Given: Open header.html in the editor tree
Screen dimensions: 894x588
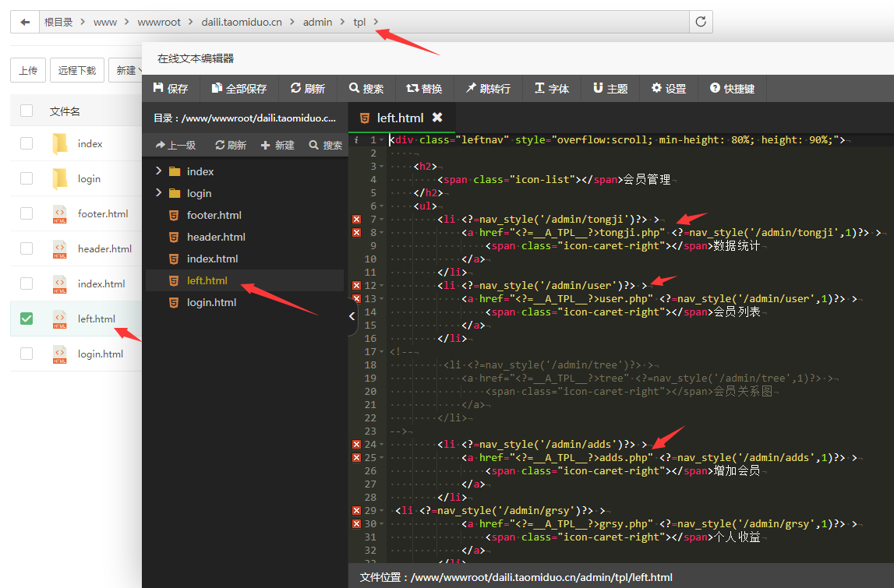Looking at the screenshot, I should tap(216, 237).
